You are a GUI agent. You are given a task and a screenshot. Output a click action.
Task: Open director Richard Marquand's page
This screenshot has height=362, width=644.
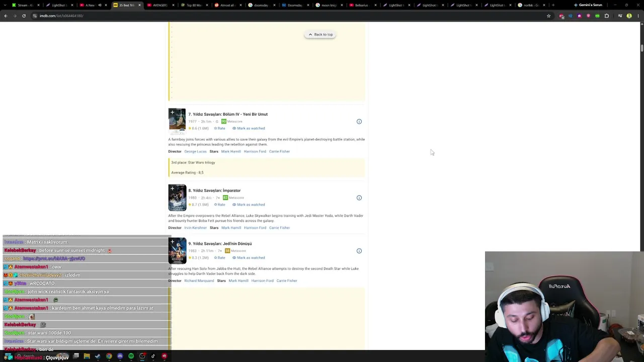tap(199, 281)
